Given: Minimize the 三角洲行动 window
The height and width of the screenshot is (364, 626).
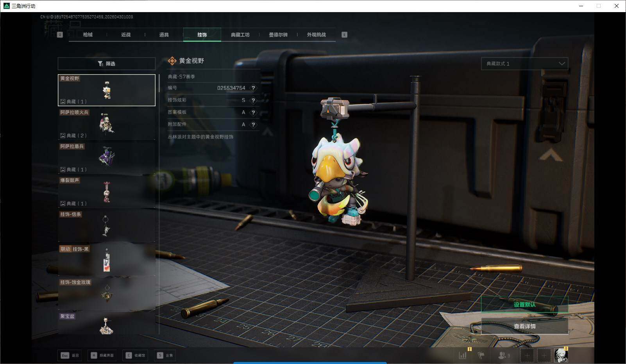Looking at the screenshot, I should 581,6.
